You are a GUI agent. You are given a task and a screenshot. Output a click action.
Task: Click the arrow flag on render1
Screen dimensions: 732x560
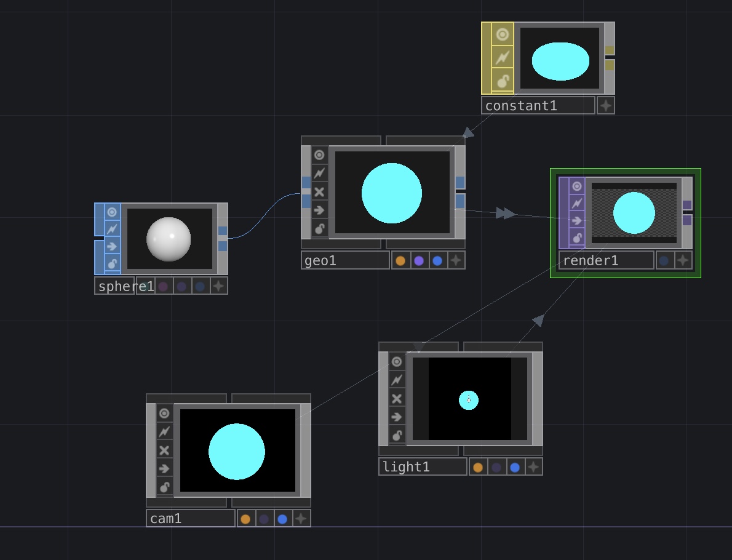[577, 220]
